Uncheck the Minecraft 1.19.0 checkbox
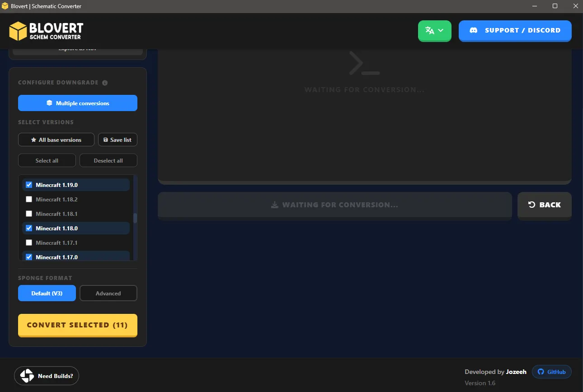 pos(29,185)
